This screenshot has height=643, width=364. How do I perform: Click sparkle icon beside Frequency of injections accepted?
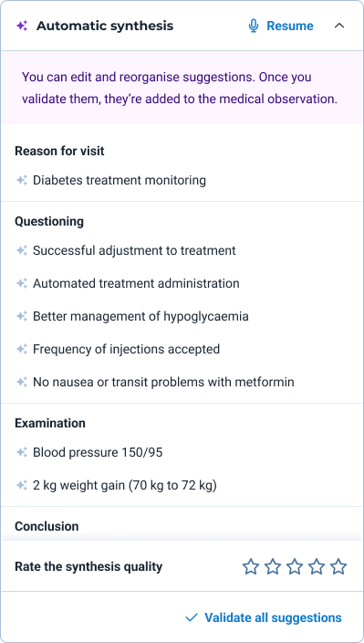click(22, 350)
